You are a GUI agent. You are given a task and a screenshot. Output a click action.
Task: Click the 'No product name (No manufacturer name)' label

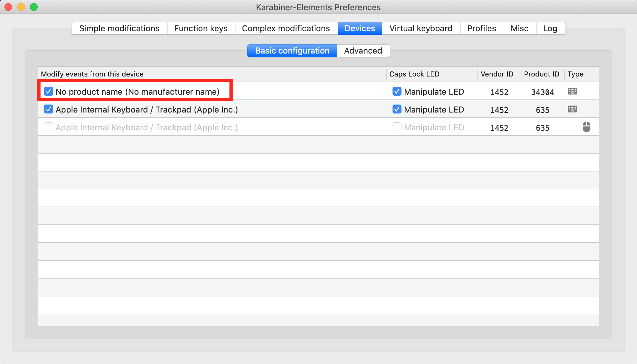(x=138, y=92)
